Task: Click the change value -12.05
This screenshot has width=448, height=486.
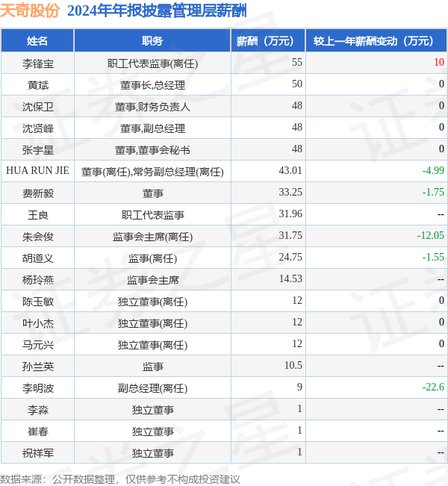Action: tap(430, 236)
